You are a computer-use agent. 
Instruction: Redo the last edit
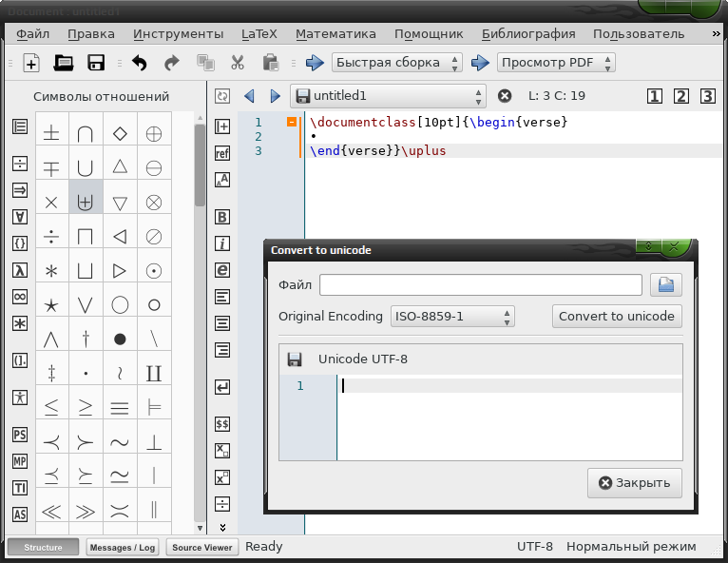click(x=172, y=63)
